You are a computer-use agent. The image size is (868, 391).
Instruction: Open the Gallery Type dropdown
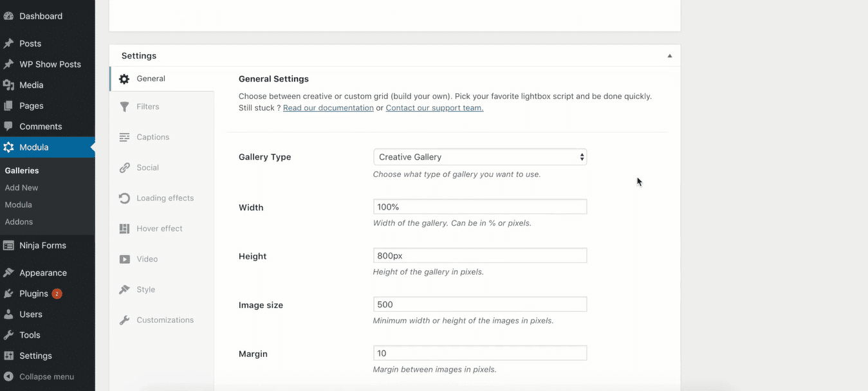(480, 157)
